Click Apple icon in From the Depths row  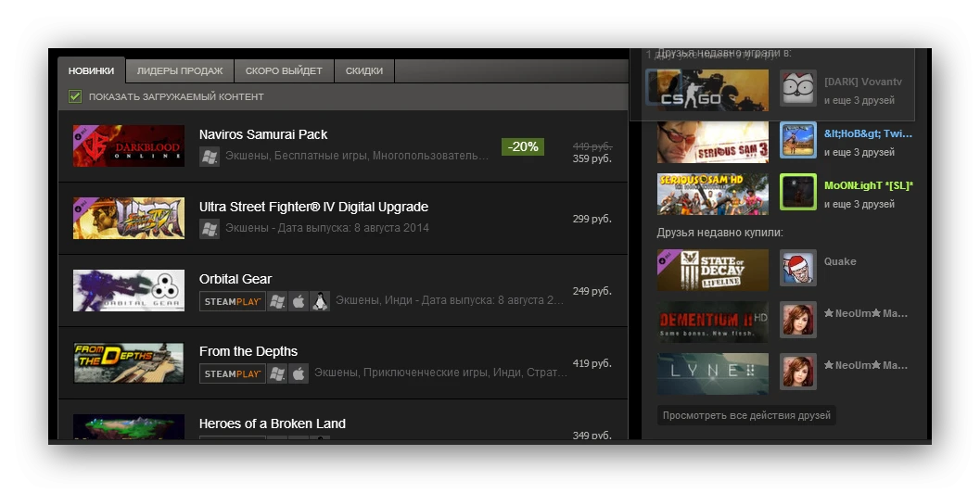(x=299, y=373)
